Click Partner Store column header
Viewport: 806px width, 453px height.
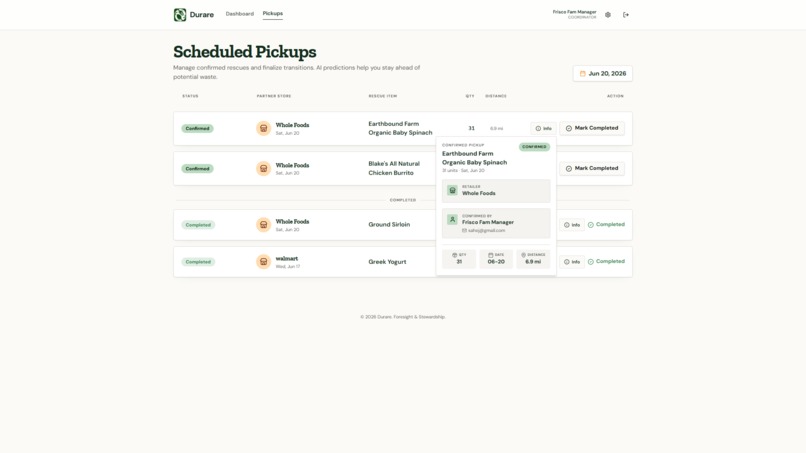point(274,96)
